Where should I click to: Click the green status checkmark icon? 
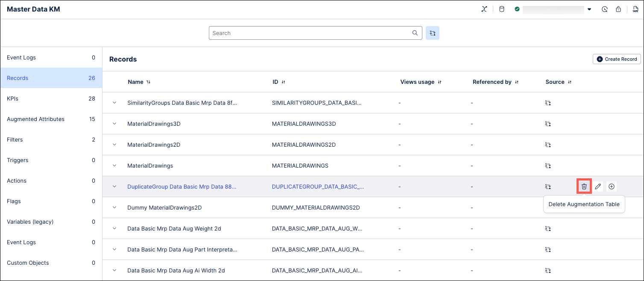click(x=517, y=9)
